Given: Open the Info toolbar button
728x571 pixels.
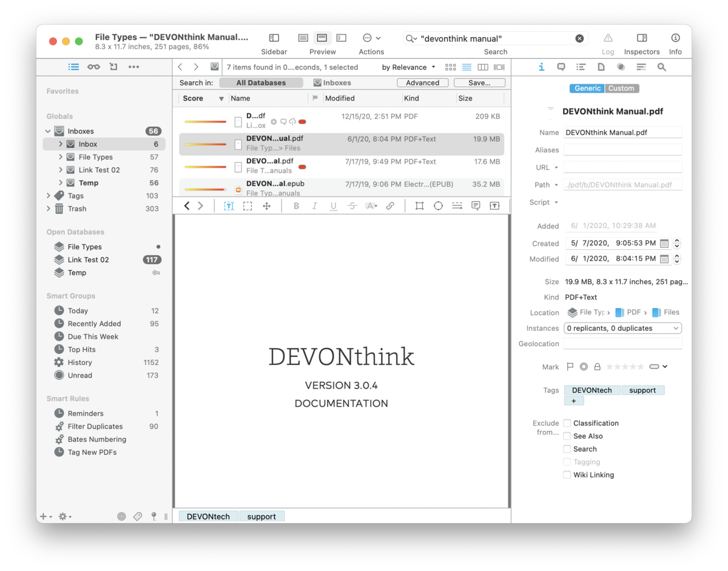Looking at the screenshot, I should point(675,38).
